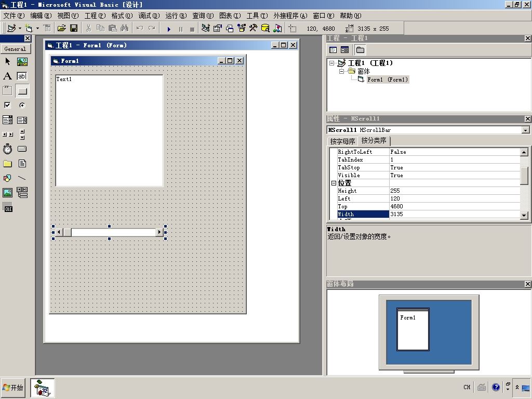
Task: Collapse the 位置 property category
Action: click(x=334, y=183)
